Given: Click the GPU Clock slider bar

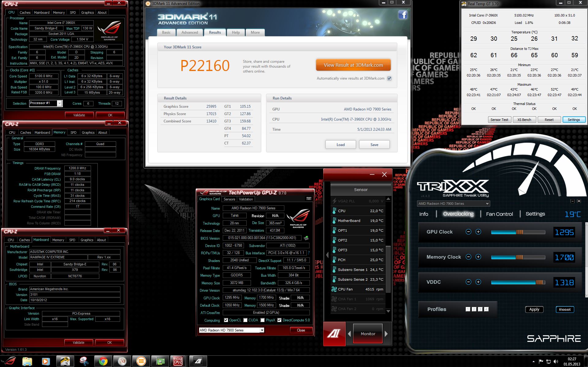Looking at the screenshot, I should click(x=518, y=232).
